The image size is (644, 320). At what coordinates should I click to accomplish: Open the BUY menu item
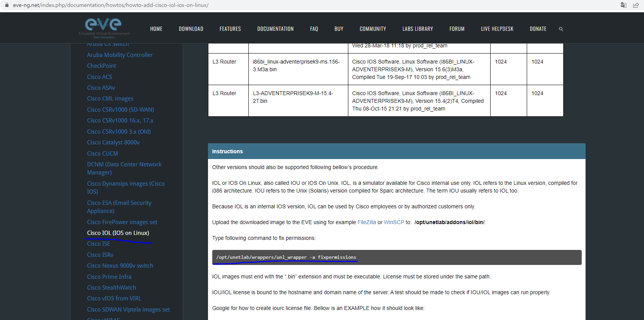coord(339,29)
